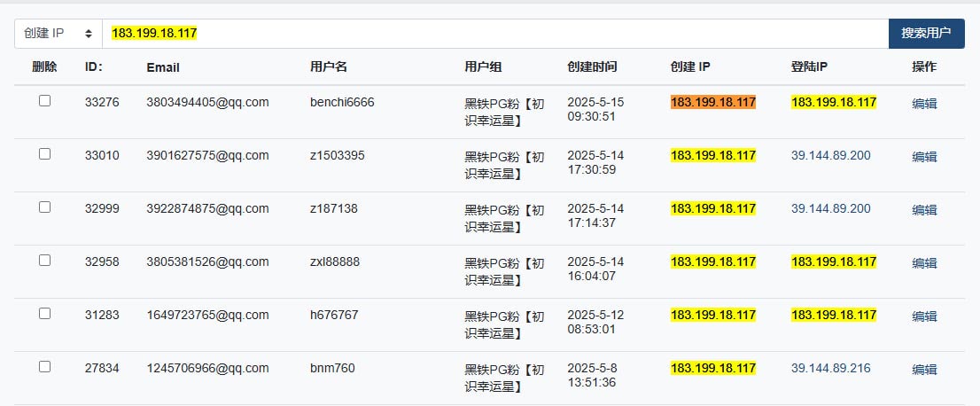This screenshot has width=980, height=406.
Task: Mark the checkbox in row ID 32958
Action: pyautogui.click(x=45, y=261)
